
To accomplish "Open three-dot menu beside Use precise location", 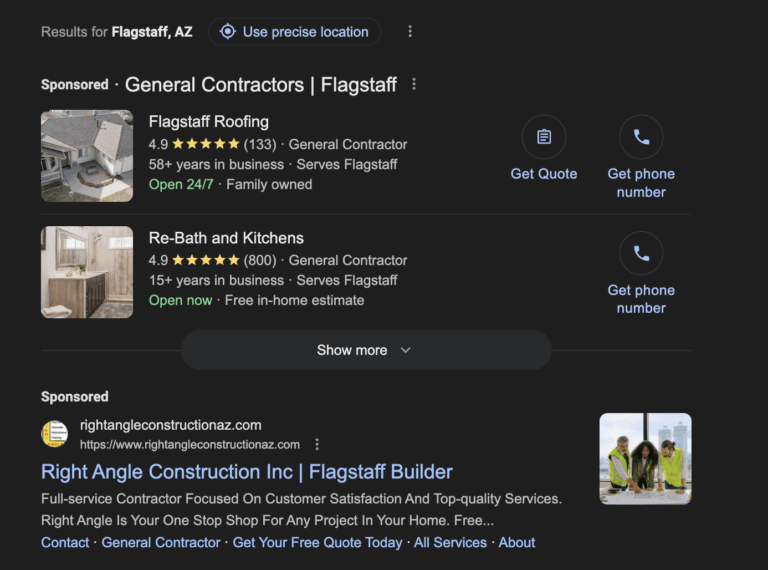I will point(410,32).
